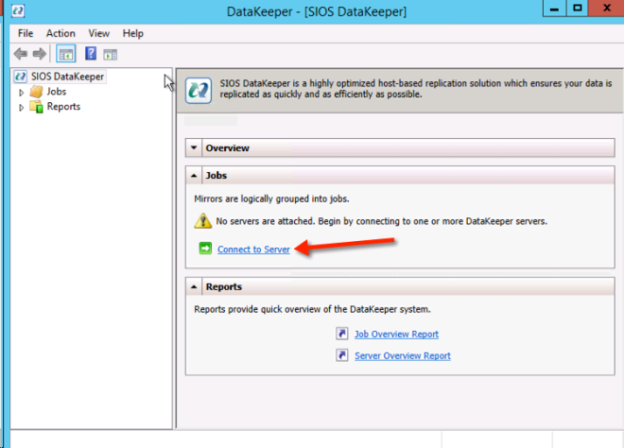Image resolution: width=624 pixels, height=448 pixels.
Task: Click the Connect to Server link
Action: (254, 249)
